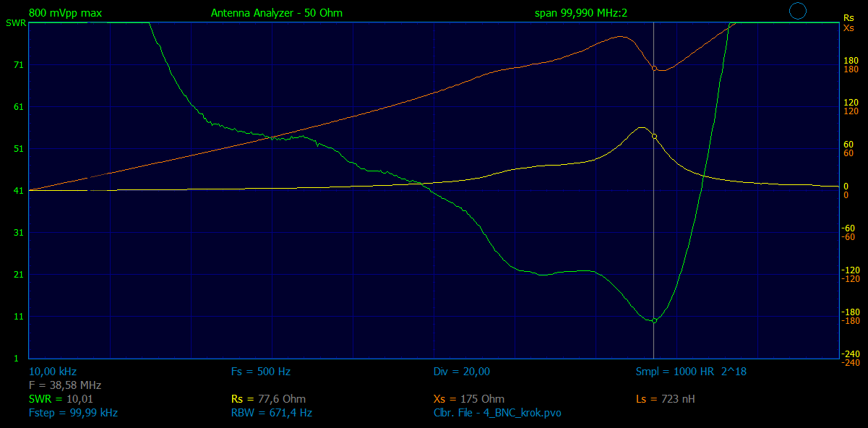Click the SWR scale value 71
This screenshot has height=428, width=868.
coord(19,65)
